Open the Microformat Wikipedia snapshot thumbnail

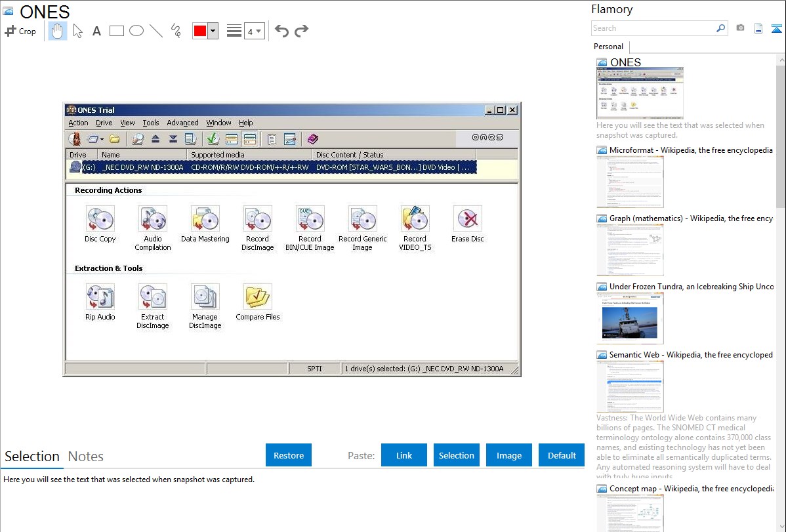pyautogui.click(x=630, y=182)
